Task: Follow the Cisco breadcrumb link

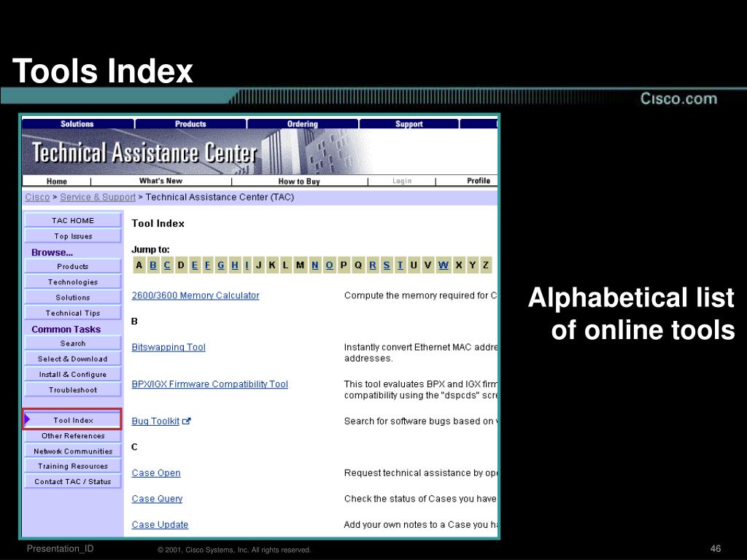Action: (37, 197)
